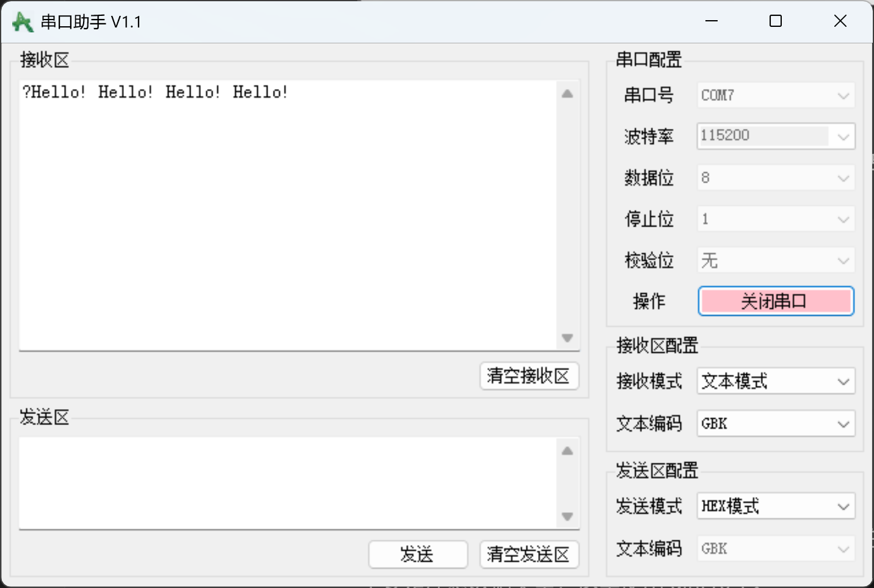
Task: Open the 发送模式 HEX模式 dropdown
Action: [776, 506]
